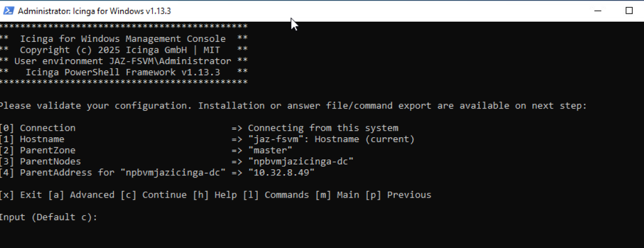Click the "10.32.8.49" parent address value
The height and width of the screenshot is (248, 644).
(281, 173)
